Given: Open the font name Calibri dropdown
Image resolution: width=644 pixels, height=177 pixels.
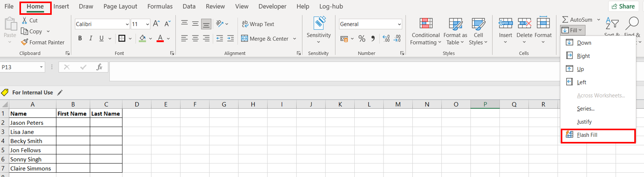Looking at the screenshot, I should point(127,24).
